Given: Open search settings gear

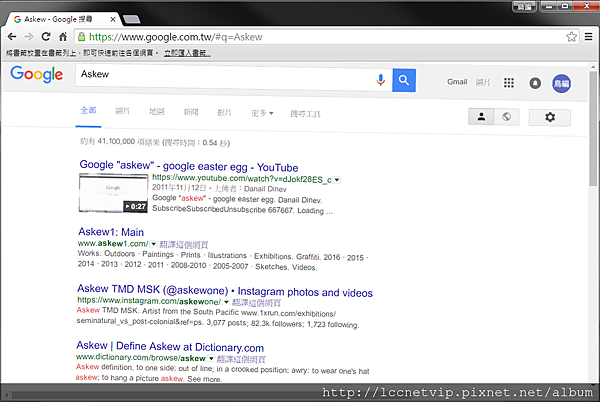Looking at the screenshot, I should coord(549,117).
